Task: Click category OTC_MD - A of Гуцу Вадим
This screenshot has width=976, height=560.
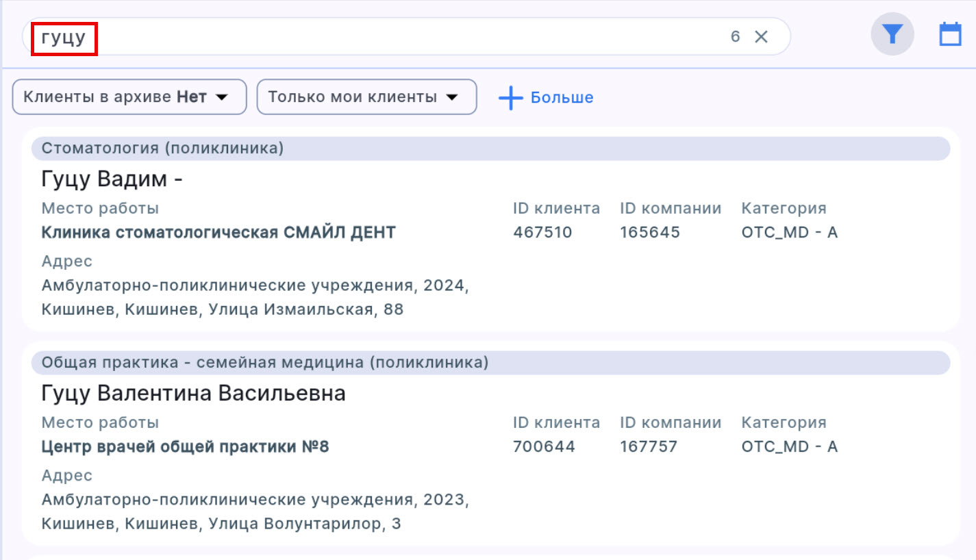Action: point(790,232)
